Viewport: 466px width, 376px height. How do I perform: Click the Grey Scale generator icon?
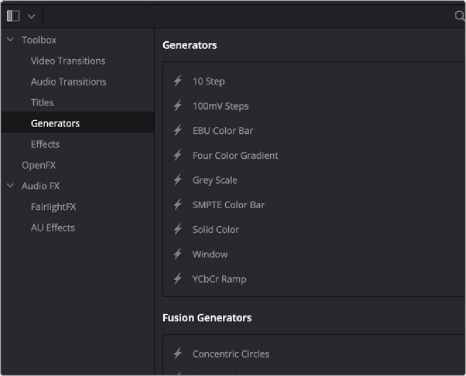tap(178, 180)
